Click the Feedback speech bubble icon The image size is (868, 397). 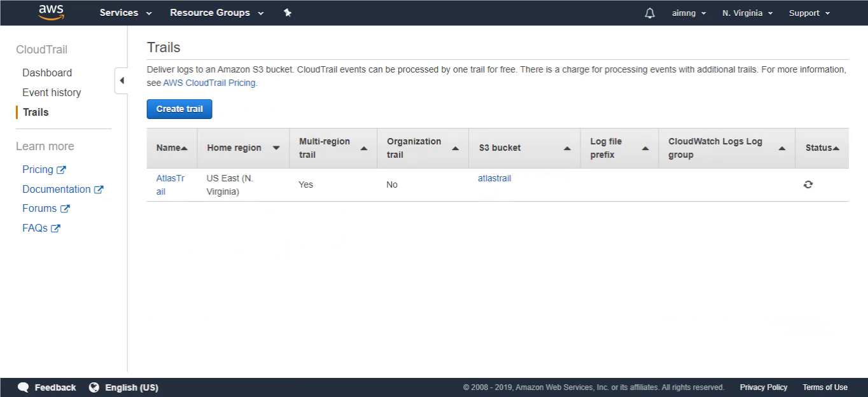(24, 387)
